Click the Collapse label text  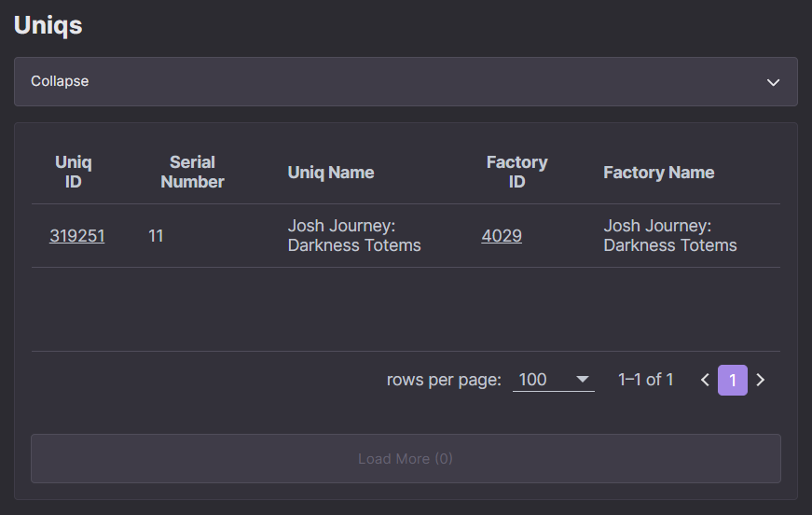click(60, 81)
